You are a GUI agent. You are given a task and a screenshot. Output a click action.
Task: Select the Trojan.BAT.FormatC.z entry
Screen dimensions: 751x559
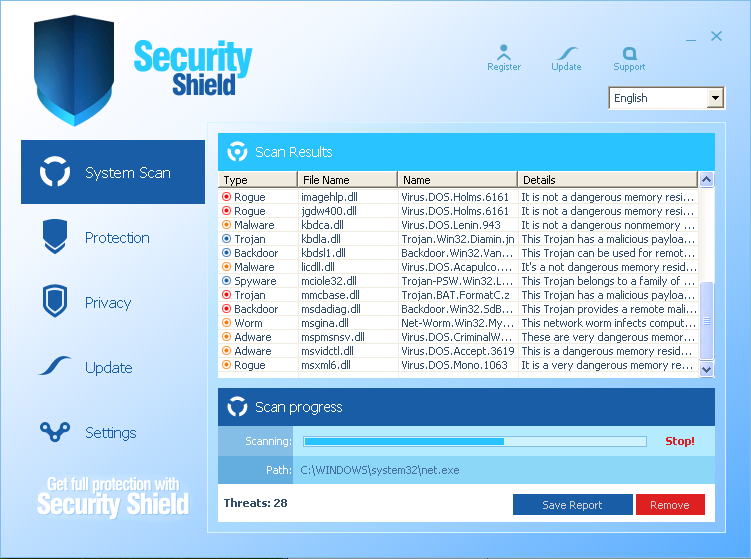[x=455, y=295]
